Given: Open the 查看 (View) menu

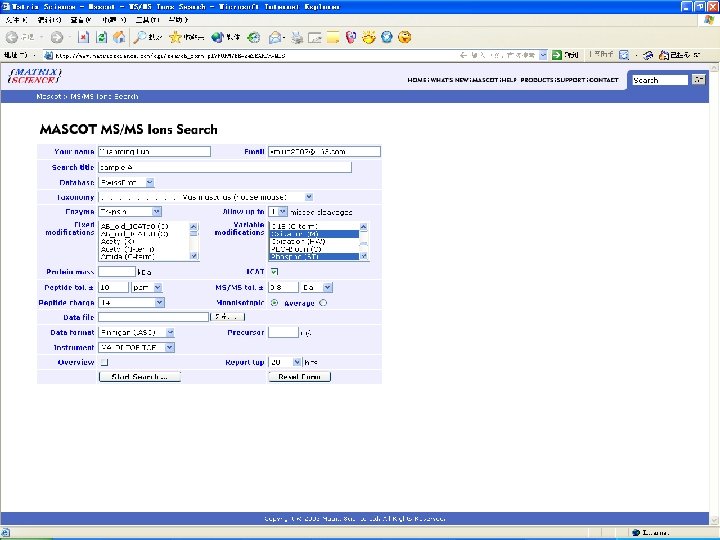Looking at the screenshot, I should click(x=81, y=20).
